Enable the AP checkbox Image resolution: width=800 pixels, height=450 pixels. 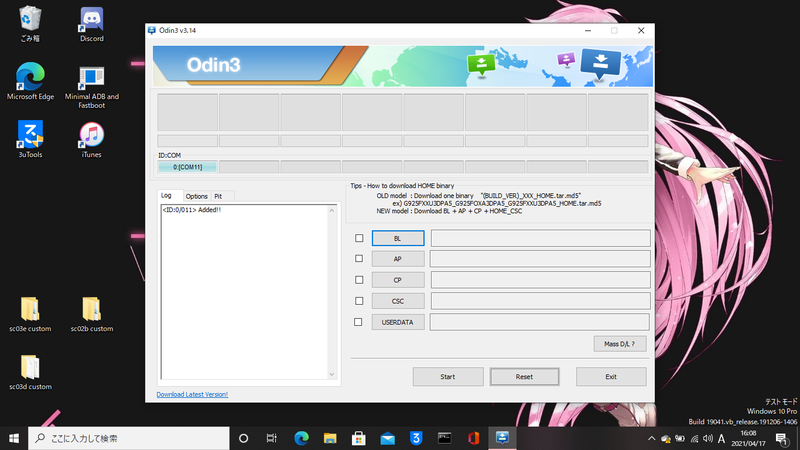[359, 259]
